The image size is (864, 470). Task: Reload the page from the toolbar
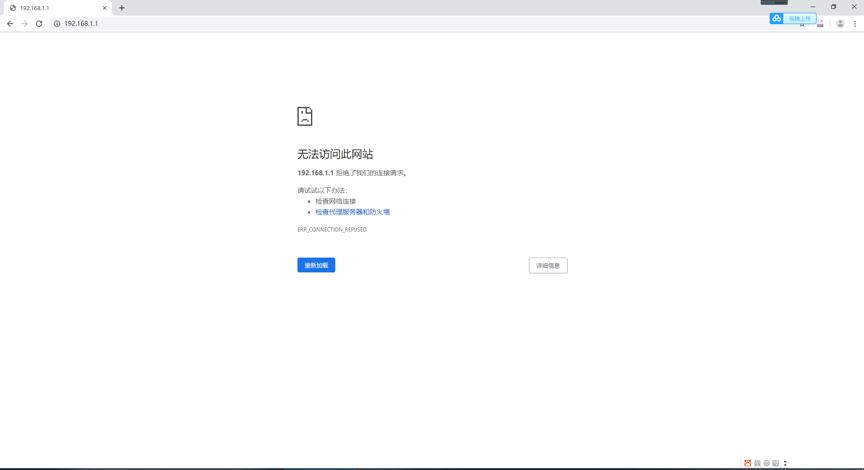pos(39,24)
